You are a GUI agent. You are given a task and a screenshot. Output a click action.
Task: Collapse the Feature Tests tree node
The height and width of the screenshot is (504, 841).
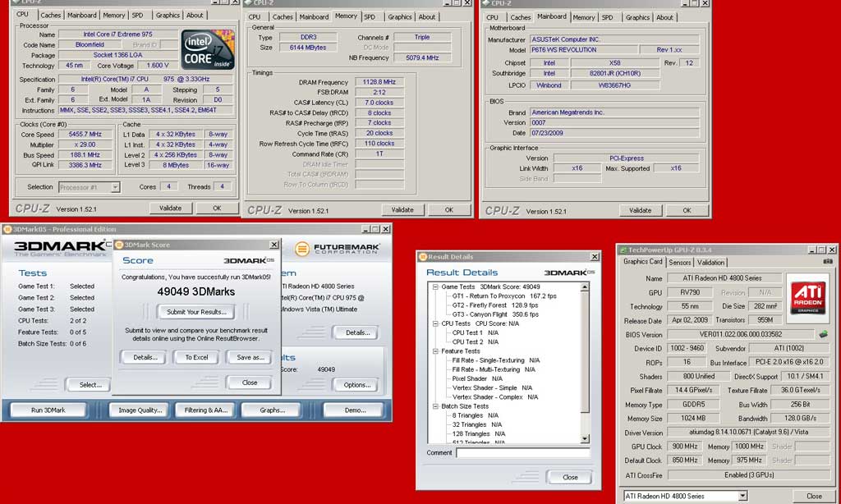click(435, 351)
